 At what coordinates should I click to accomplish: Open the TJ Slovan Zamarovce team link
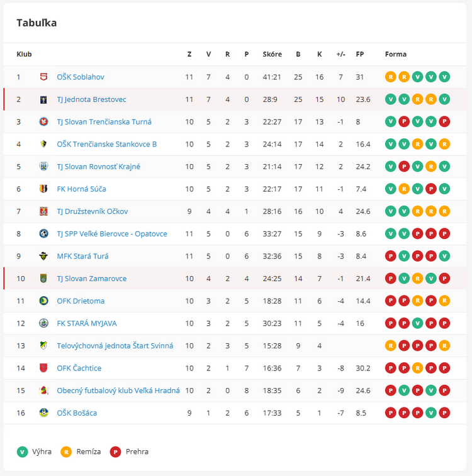click(91, 279)
